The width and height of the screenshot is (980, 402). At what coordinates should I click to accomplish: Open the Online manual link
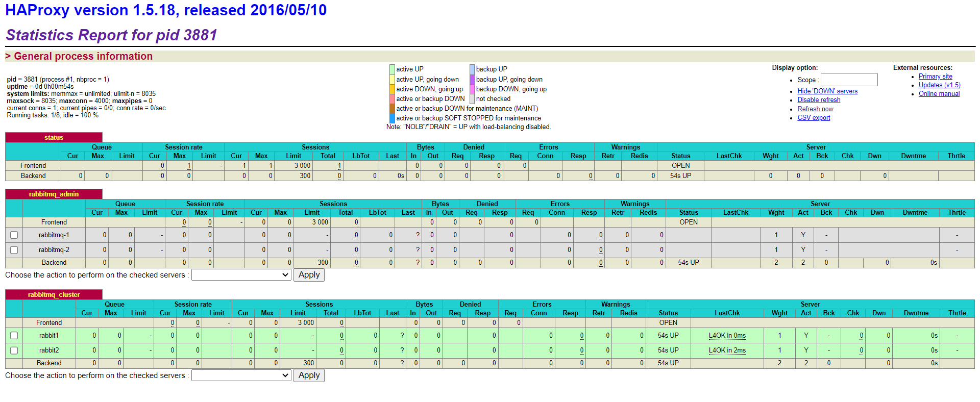(x=939, y=94)
